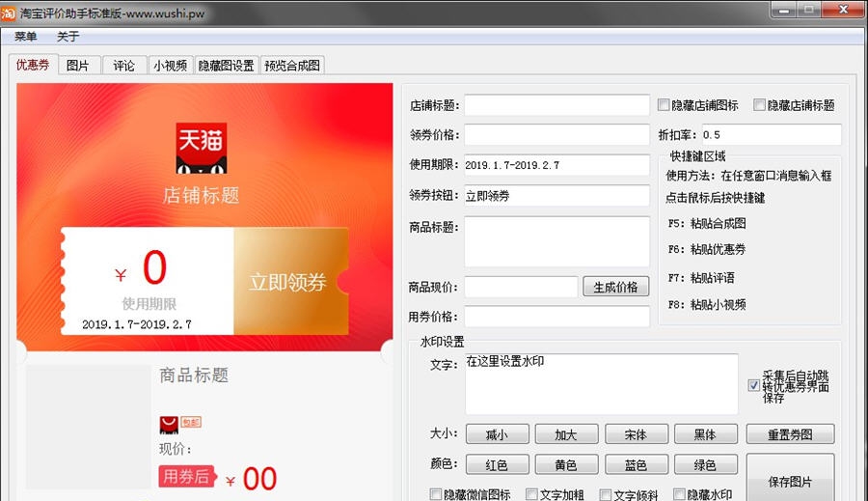Image resolution: width=868 pixels, height=501 pixels.
Task: Click the 立即领券 gold area in coupon preview
Action: pyautogui.click(x=290, y=281)
